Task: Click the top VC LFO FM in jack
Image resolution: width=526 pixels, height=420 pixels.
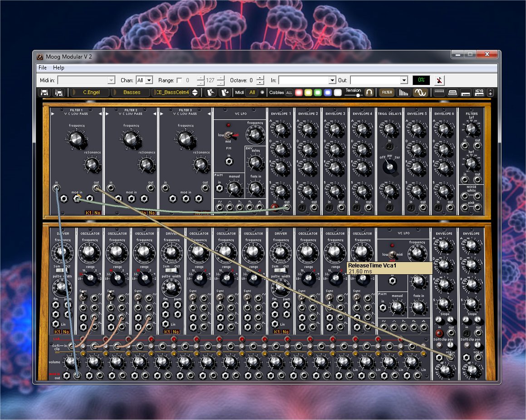Action: (x=229, y=162)
